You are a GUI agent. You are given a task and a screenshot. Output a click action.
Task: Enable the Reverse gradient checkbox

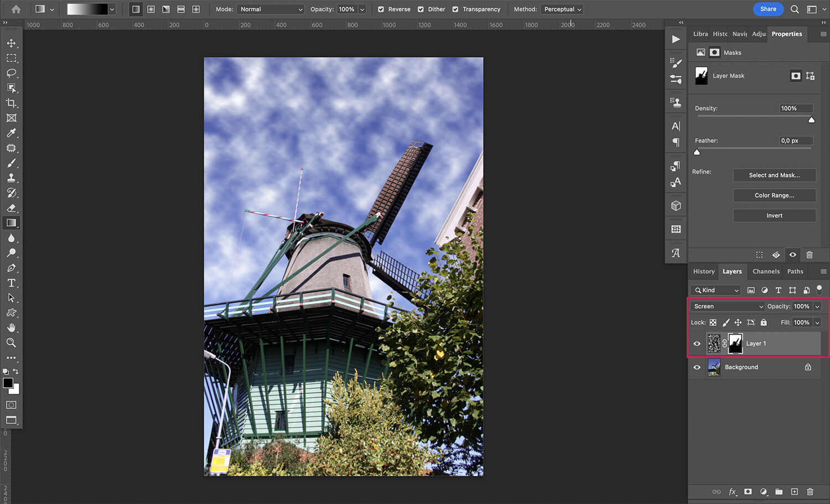pyautogui.click(x=380, y=9)
